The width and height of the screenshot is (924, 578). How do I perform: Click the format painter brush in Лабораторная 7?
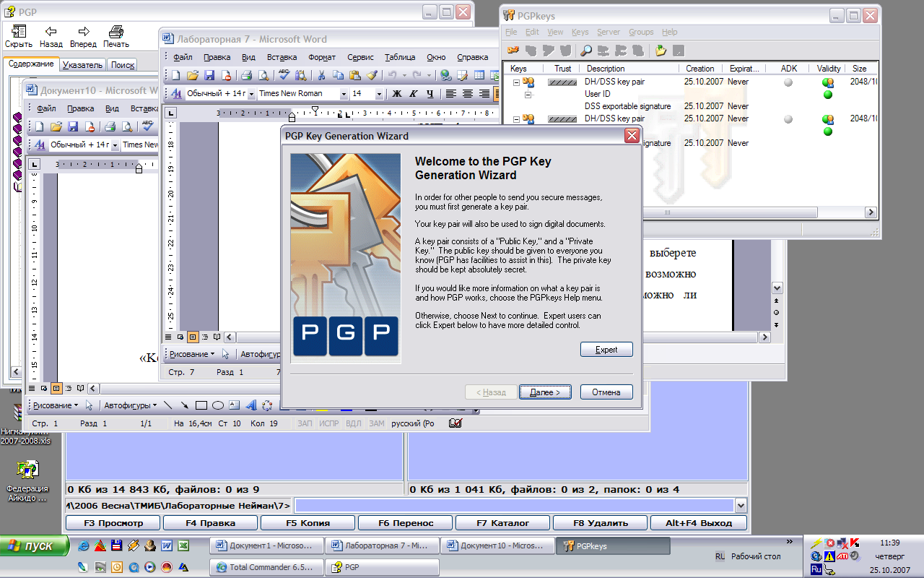[x=372, y=75]
